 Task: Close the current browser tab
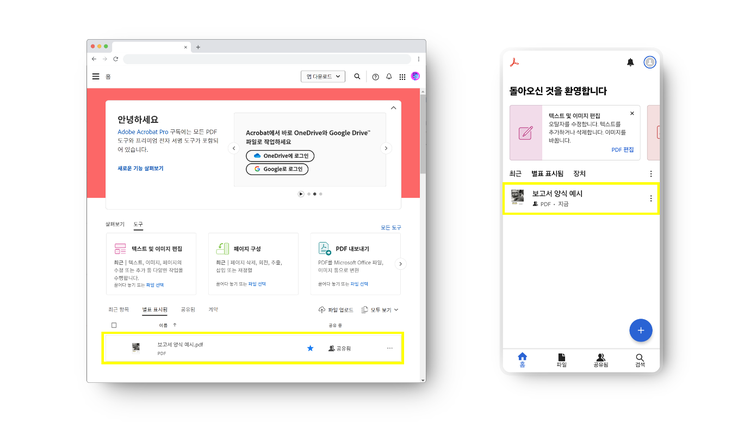click(186, 47)
